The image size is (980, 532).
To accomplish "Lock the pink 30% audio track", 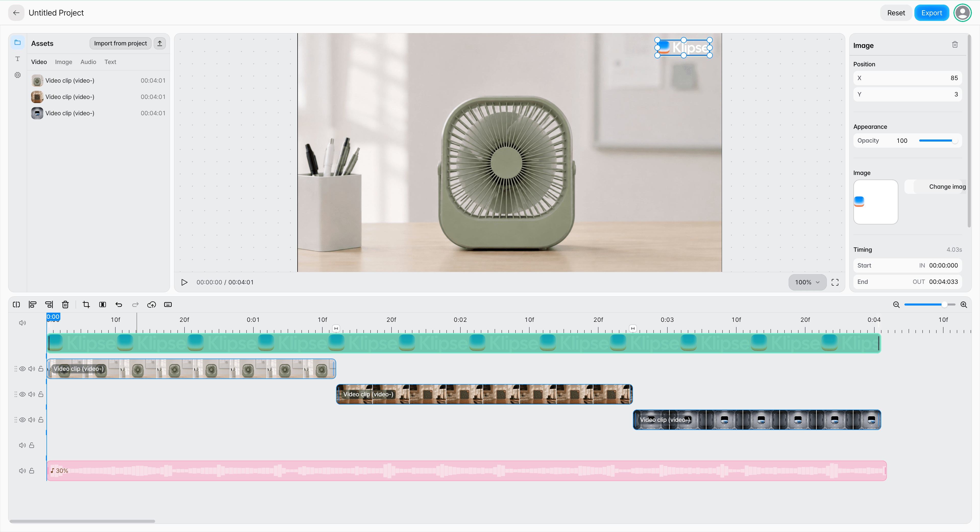I will click(32, 471).
